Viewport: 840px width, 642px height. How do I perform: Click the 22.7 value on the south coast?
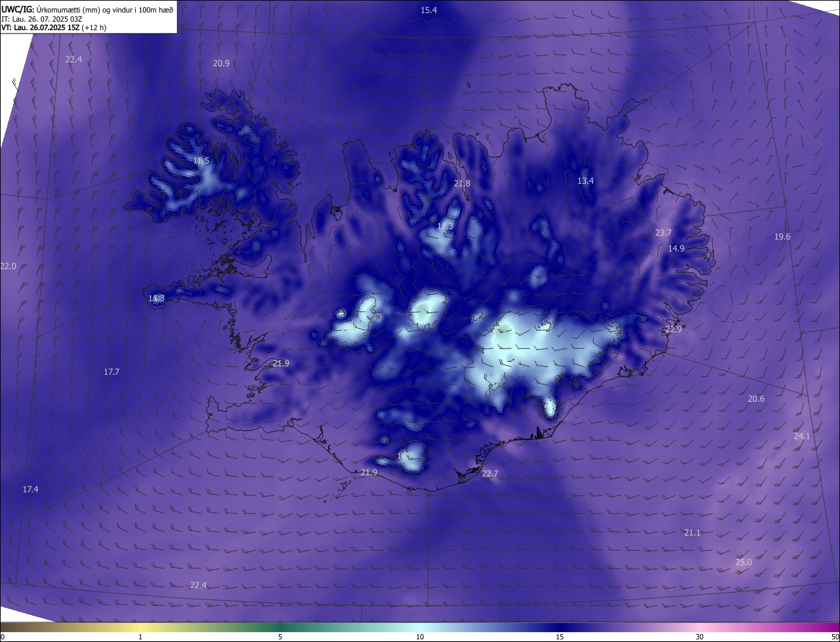click(490, 474)
